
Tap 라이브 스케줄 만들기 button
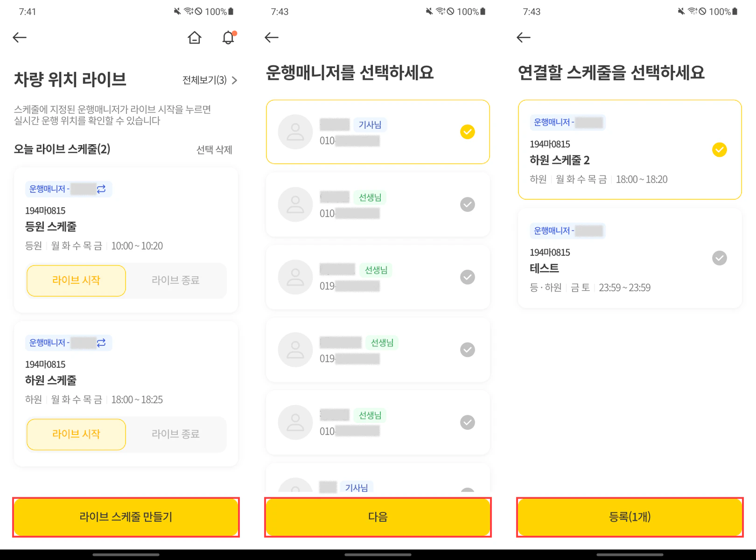click(x=126, y=517)
